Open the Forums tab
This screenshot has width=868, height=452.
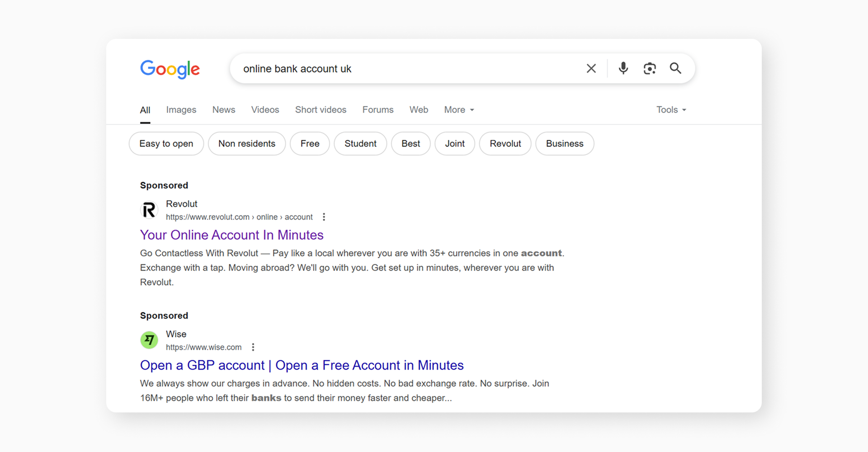coord(378,110)
